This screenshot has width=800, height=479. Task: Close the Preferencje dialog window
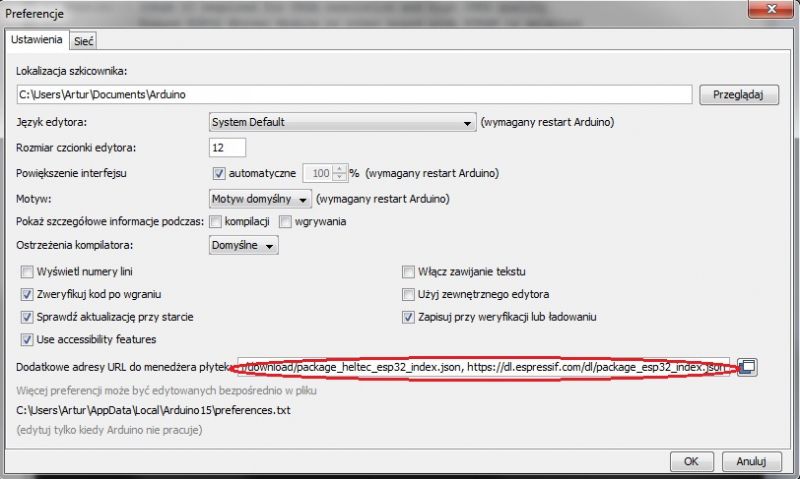pyautogui.click(x=771, y=9)
